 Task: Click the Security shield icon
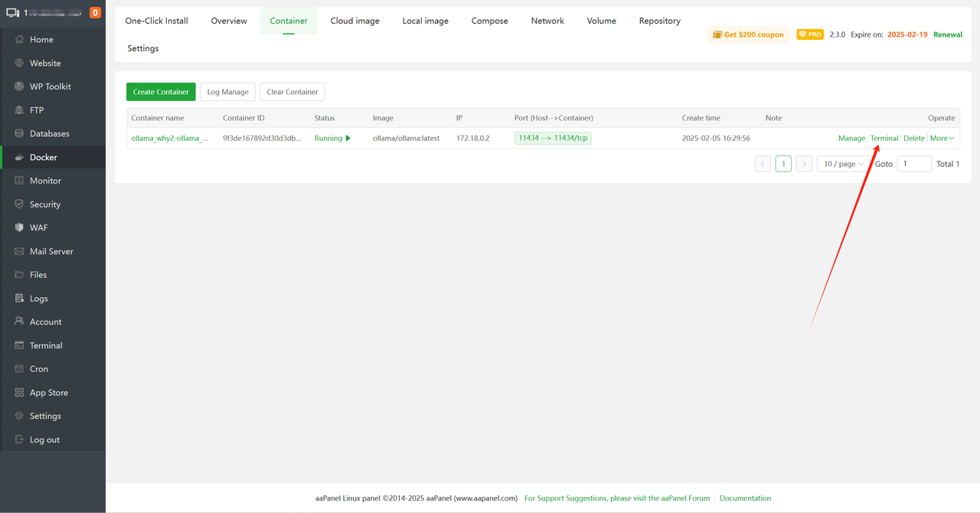point(19,204)
